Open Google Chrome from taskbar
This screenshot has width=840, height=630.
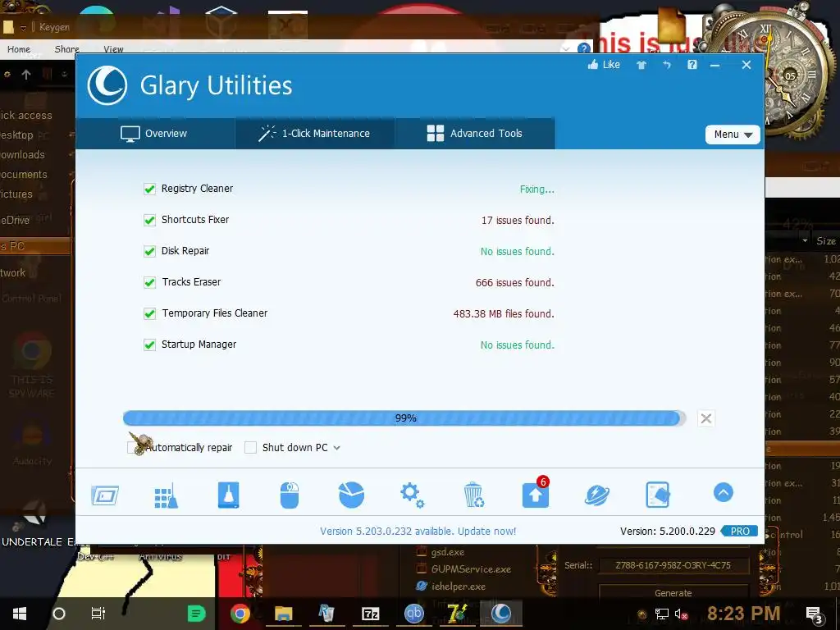point(240,614)
